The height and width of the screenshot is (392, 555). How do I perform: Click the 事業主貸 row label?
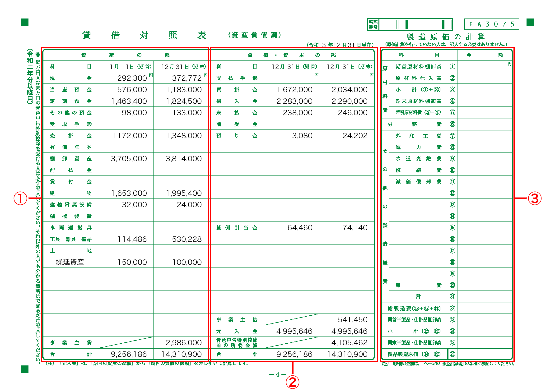[x=70, y=343]
